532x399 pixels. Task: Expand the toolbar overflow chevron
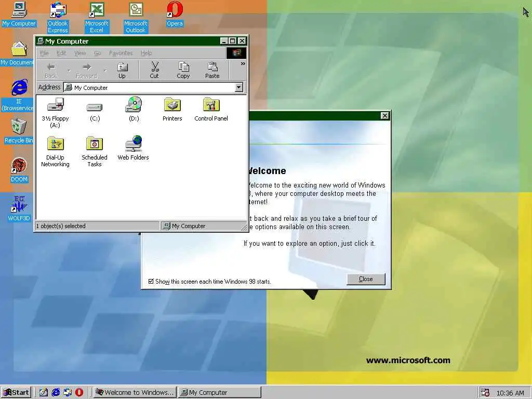pos(243,64)
